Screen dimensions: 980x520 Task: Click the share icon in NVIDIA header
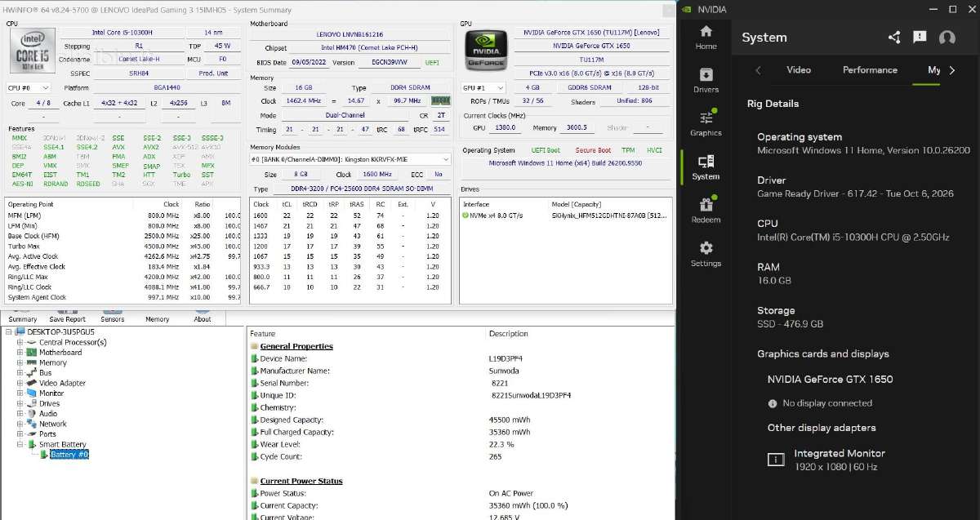point(893,38)
